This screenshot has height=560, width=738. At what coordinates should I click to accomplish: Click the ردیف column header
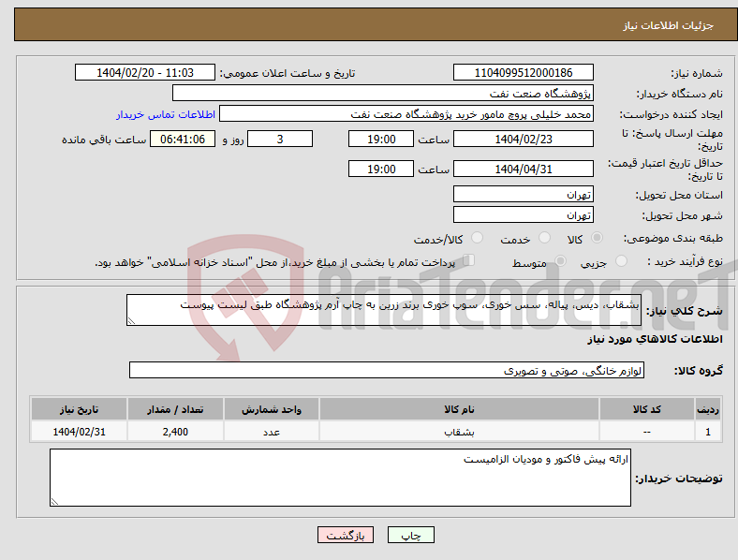[x=708, y=409]
